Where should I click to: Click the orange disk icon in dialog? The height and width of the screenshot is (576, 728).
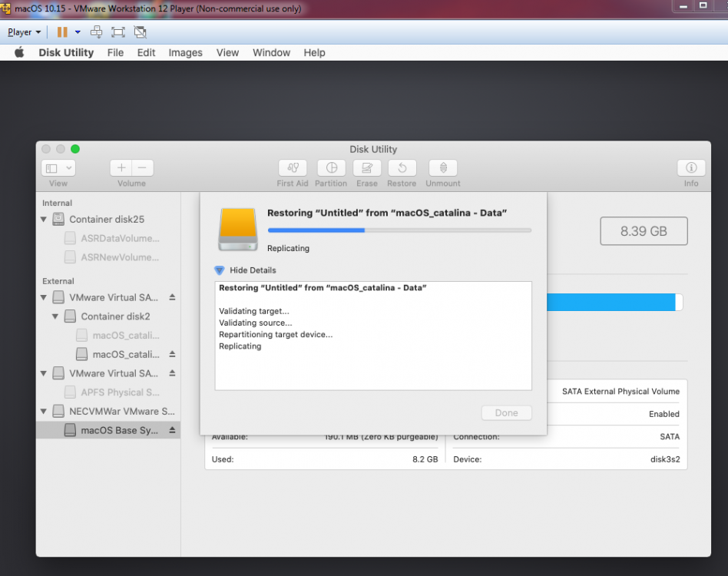[x=238, y=230]
